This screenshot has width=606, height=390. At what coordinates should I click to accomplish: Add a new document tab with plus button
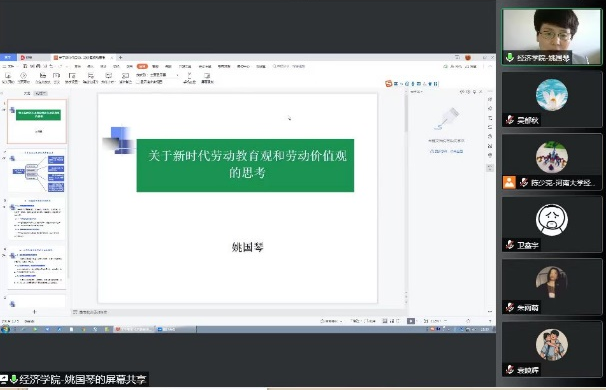pyautogui.click(x=121, y=57)
